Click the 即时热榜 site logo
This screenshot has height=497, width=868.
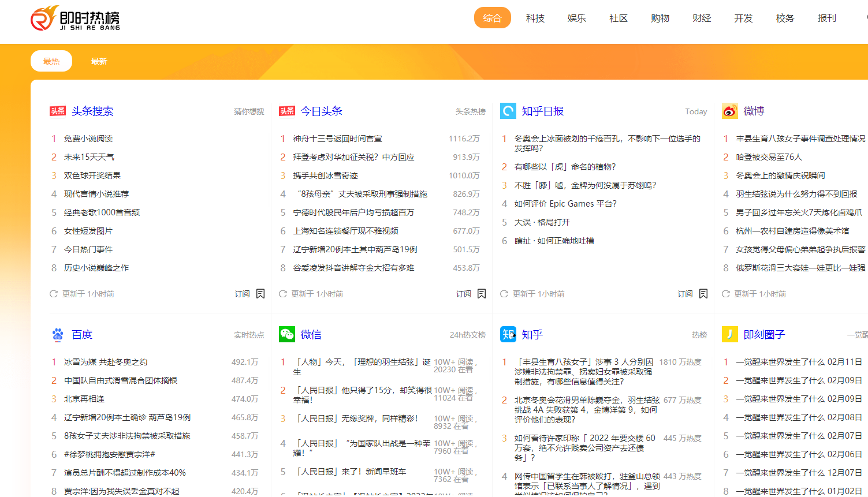tap(75, 18)
